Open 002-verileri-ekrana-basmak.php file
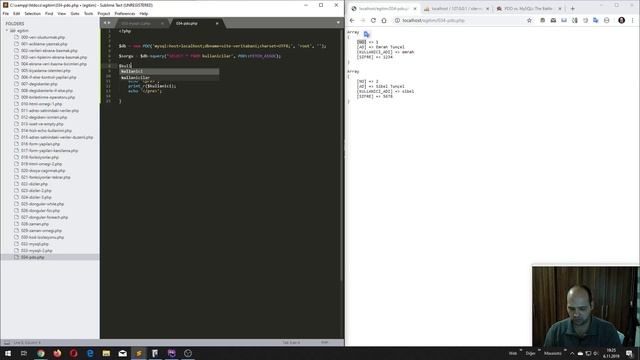 [49, 51]
